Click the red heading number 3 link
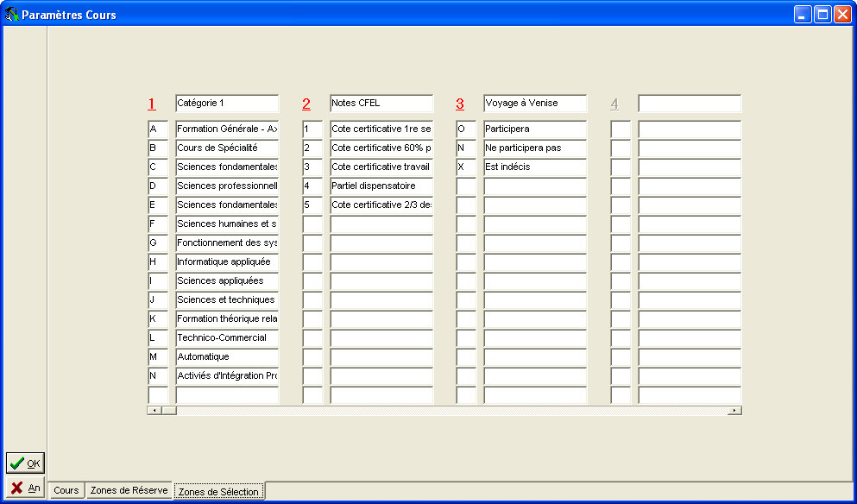 pos(460,104)
